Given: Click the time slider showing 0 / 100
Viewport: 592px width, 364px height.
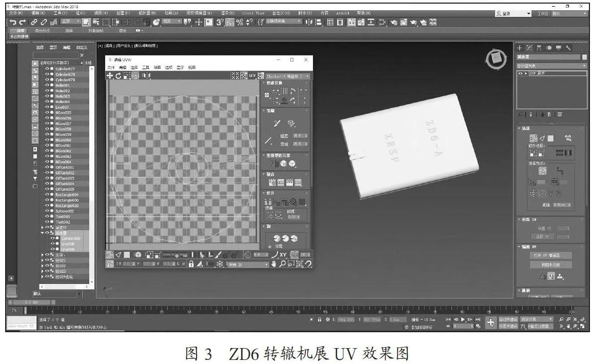Looking at the screenshot, I should click(31, 302).
